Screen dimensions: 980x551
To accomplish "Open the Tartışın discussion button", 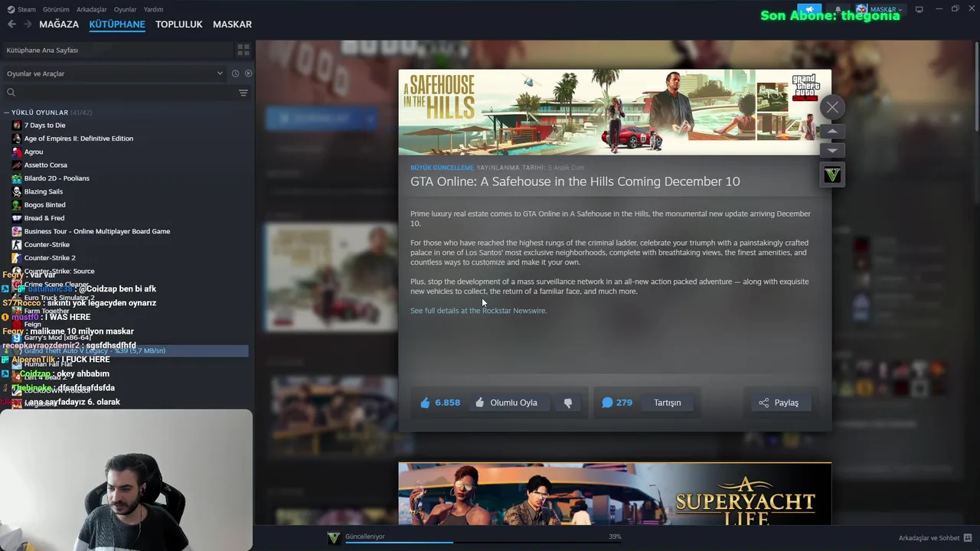I will [667, 403].
